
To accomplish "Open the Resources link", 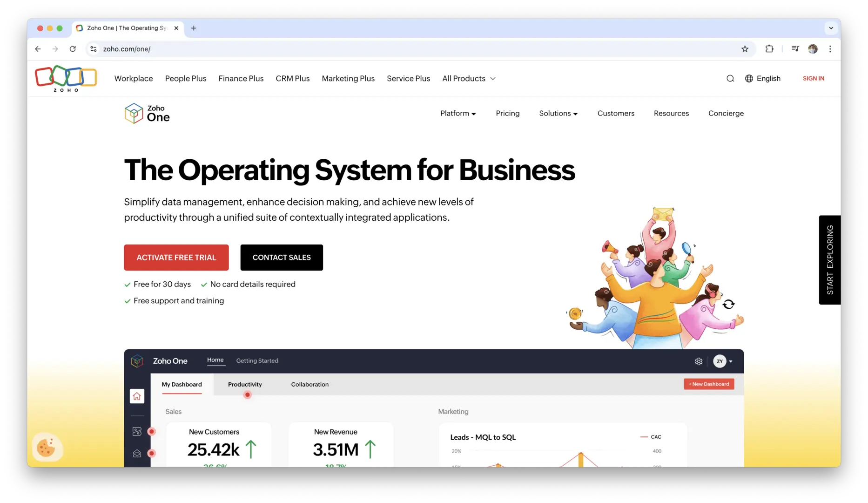I will coord(671,113).
